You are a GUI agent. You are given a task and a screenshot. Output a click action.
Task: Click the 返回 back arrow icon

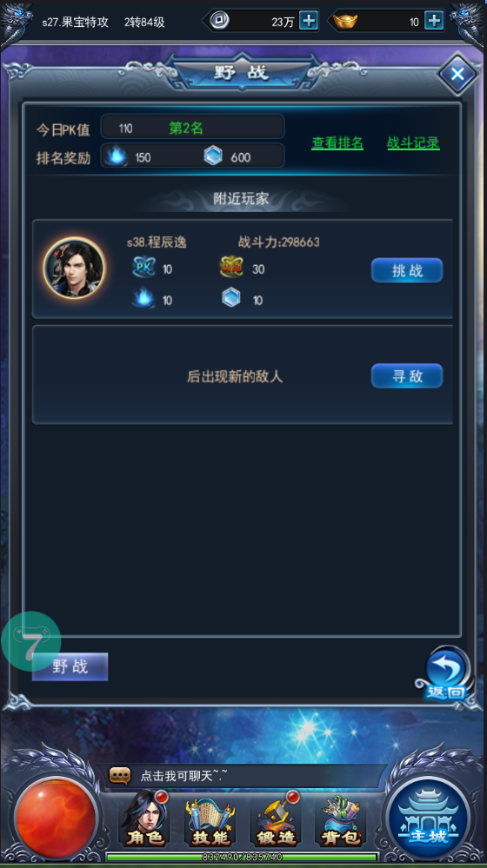pos(446,674)
